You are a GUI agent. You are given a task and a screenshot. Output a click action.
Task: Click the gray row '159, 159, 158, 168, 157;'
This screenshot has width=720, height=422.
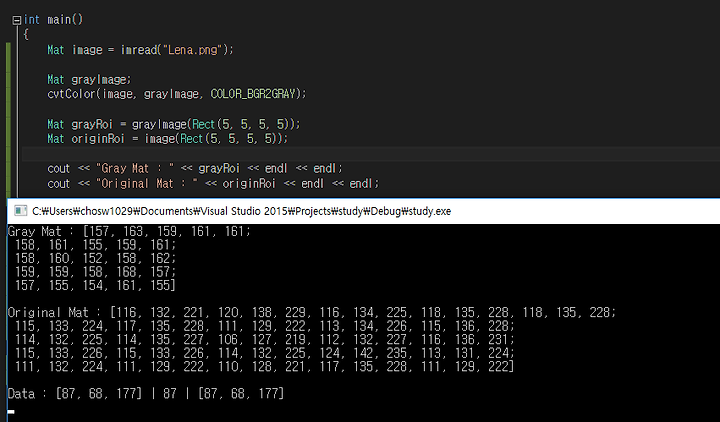[x=96, y=272]
